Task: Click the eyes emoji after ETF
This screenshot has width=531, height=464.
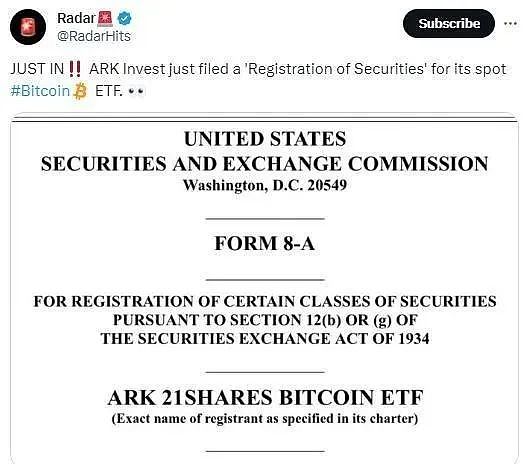Action: [x=136, y=91]
